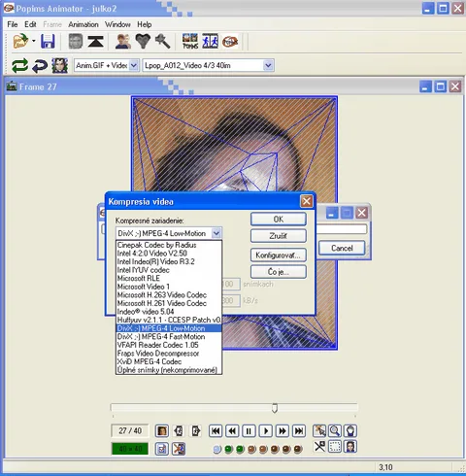Screen dimensions: 466x476
Task: Select Intel 4:2:0 Video V2.50
Action: pyautogui.click(x=169, y=254)
